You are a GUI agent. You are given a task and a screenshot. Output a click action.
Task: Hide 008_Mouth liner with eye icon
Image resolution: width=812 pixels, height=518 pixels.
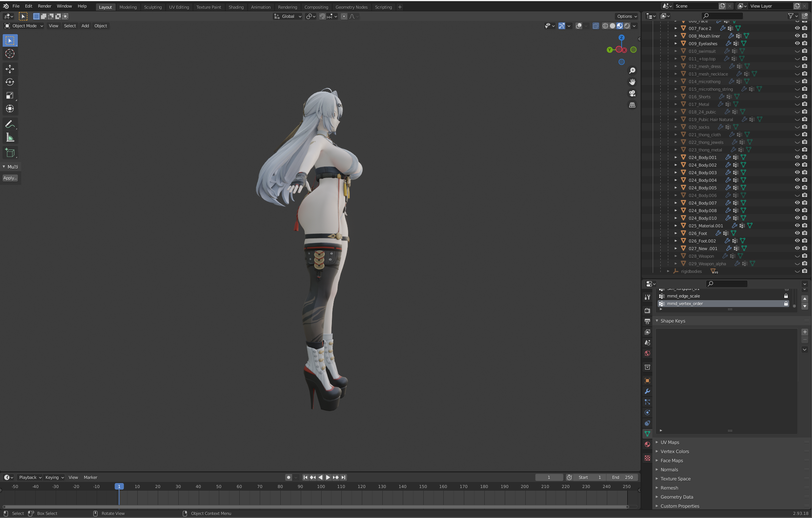[797, 36]
